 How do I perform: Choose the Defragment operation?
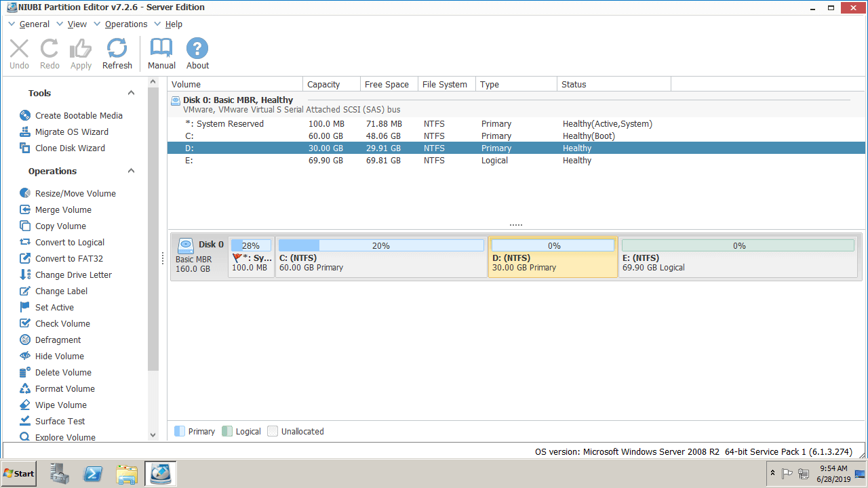(58, 340)
